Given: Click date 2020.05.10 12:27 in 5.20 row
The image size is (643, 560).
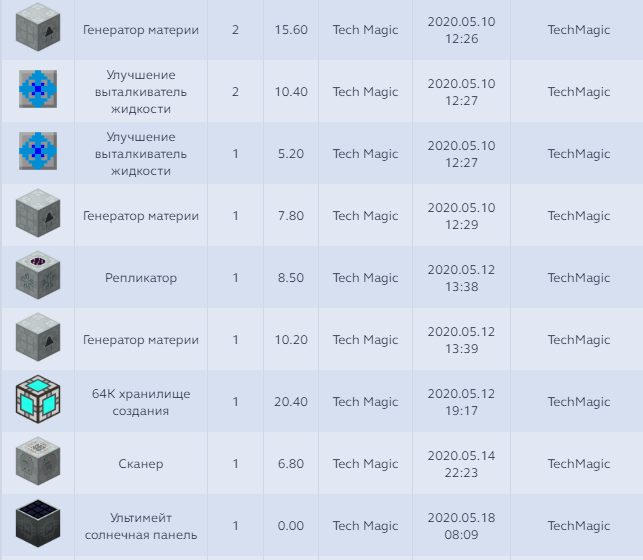Looking at the screenshot, I should point(461,154).
